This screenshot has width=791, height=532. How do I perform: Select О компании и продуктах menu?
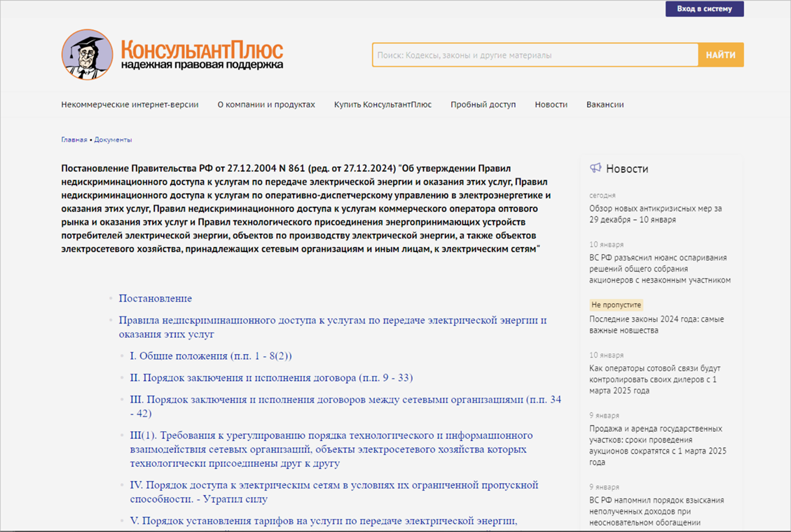point(266,104)
